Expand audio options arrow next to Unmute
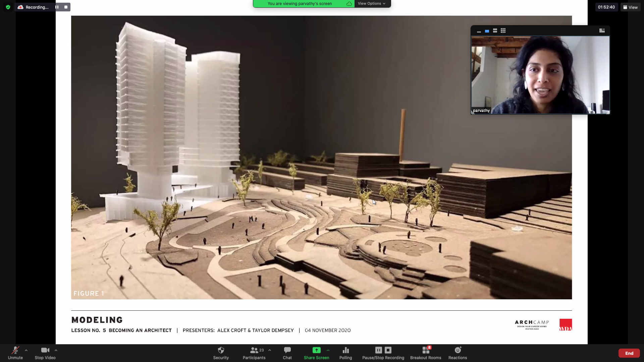Viewport: 644px width, 362px height. tap(26, 350)
